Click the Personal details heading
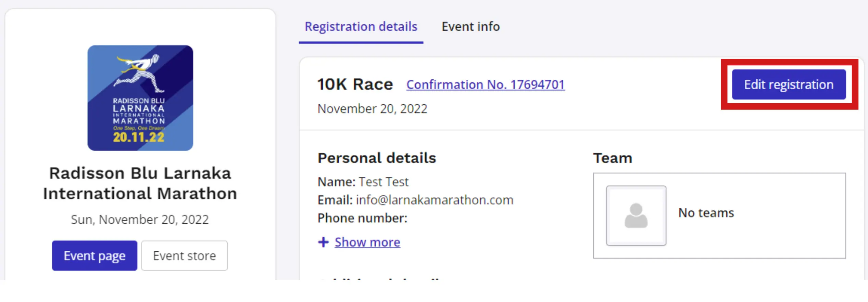 [377, 158]
